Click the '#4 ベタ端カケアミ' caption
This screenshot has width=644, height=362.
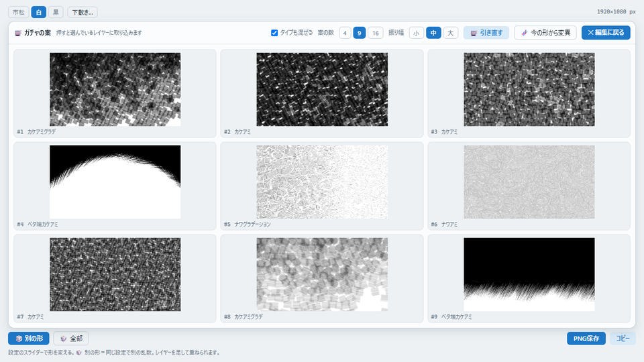(x=38, y=225)
